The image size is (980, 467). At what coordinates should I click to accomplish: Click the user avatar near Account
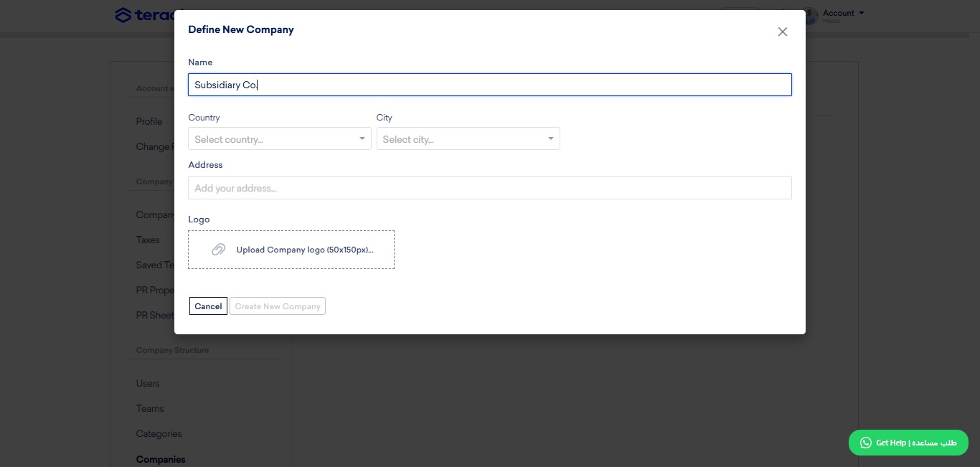[811, 16]
